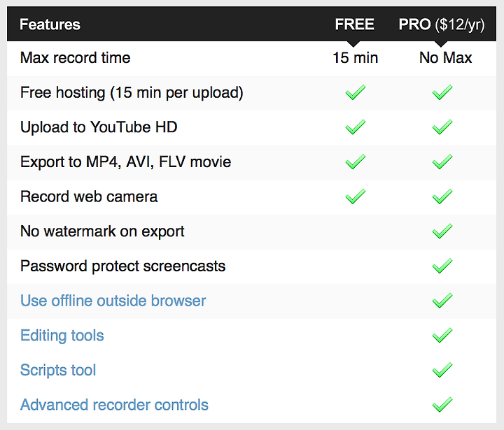
Task: Select the FREE plan column header
Action: coord(354,24)
